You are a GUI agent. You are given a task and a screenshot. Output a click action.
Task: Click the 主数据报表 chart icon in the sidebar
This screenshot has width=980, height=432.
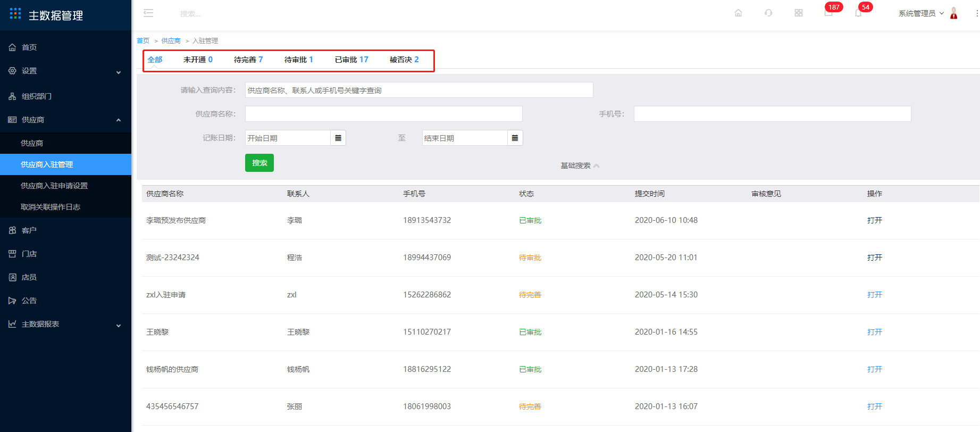12,324
